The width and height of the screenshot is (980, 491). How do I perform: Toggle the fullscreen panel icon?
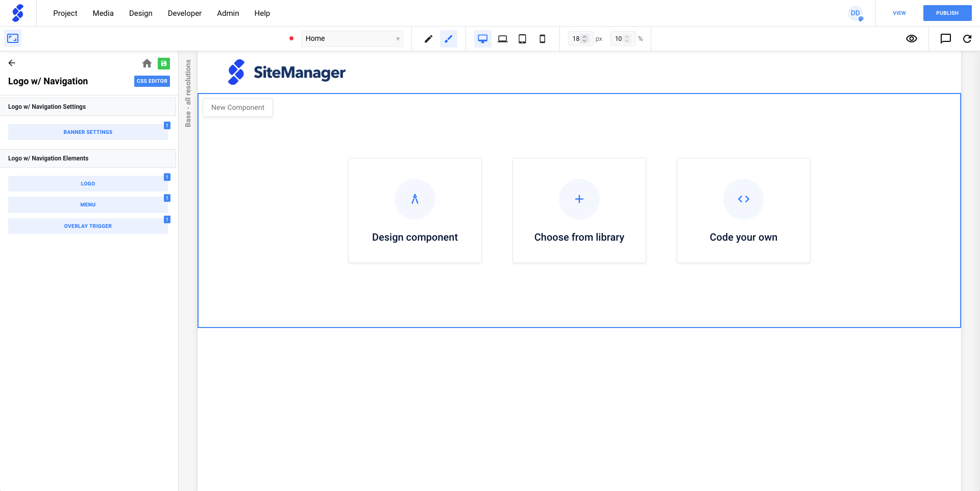pyautogui.click(x=13, y=38)
